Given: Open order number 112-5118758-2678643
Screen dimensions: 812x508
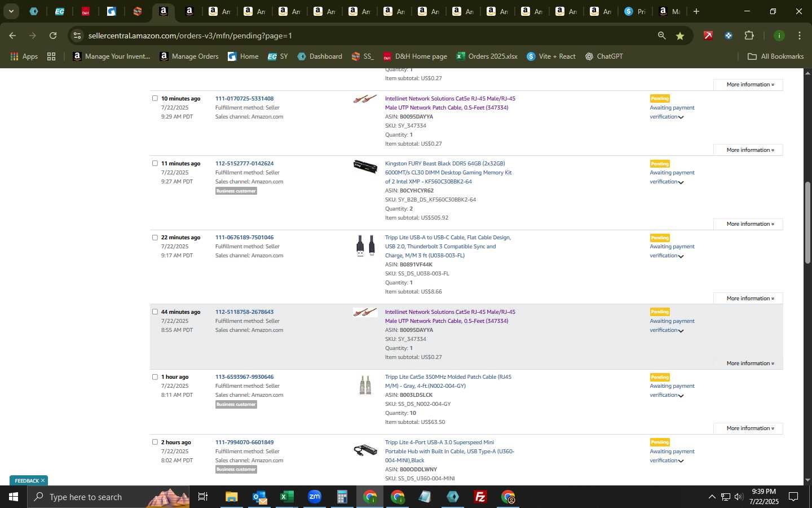Looking at the screenshot, I should pyautogui.click(x=244, y=312).
